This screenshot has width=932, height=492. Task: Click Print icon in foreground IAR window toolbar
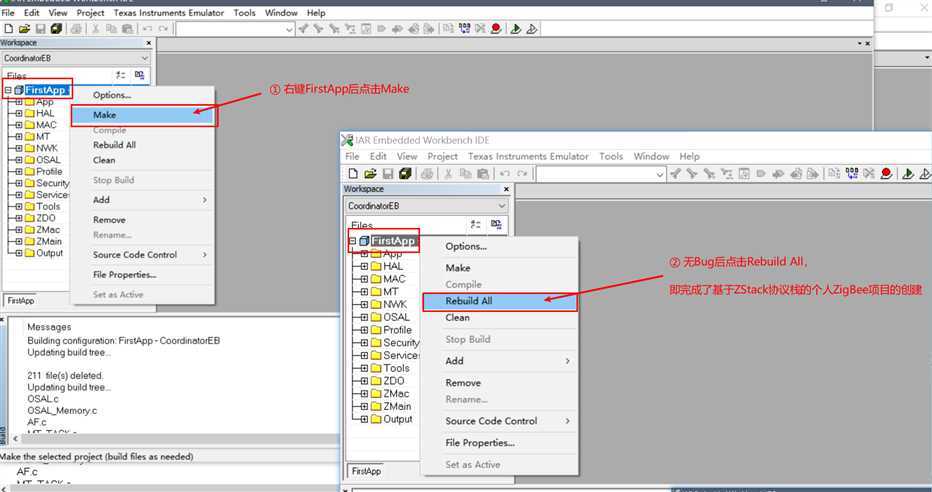point(427,174)
